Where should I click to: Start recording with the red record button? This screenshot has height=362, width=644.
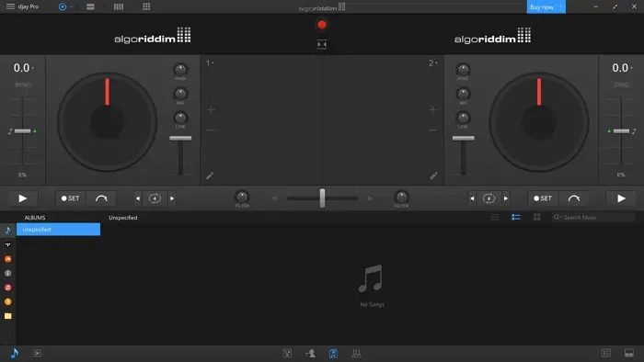pyautogui.click(x=322, y=25)
